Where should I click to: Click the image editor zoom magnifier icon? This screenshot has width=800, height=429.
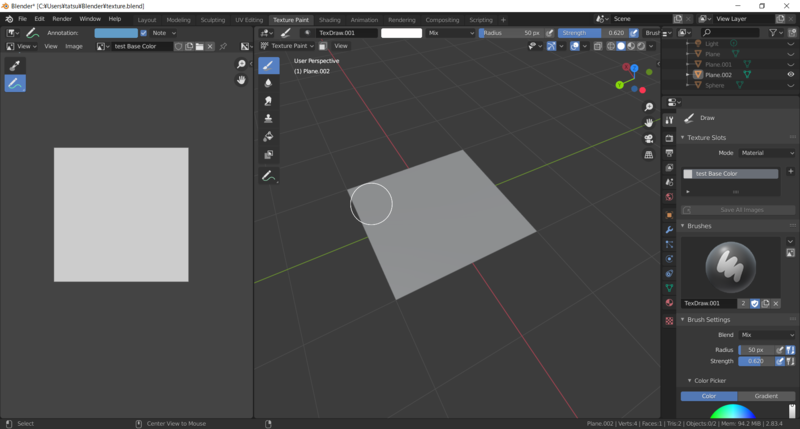click(241, 64)
